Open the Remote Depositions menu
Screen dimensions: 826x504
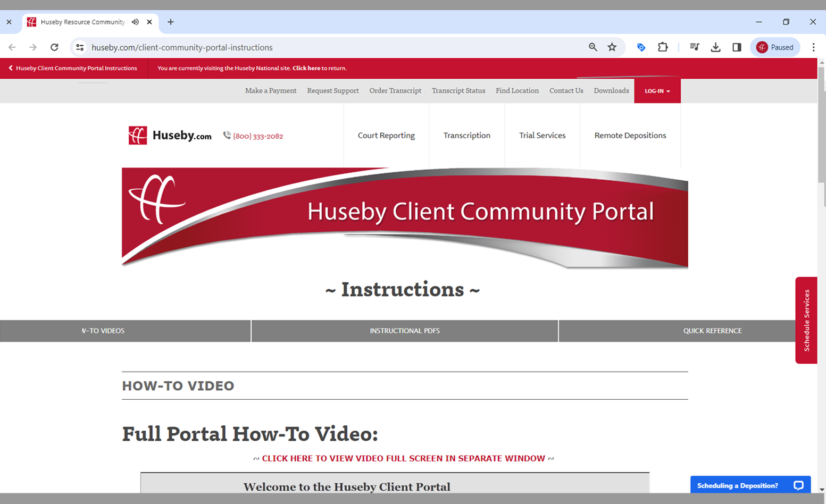[630, 136]
